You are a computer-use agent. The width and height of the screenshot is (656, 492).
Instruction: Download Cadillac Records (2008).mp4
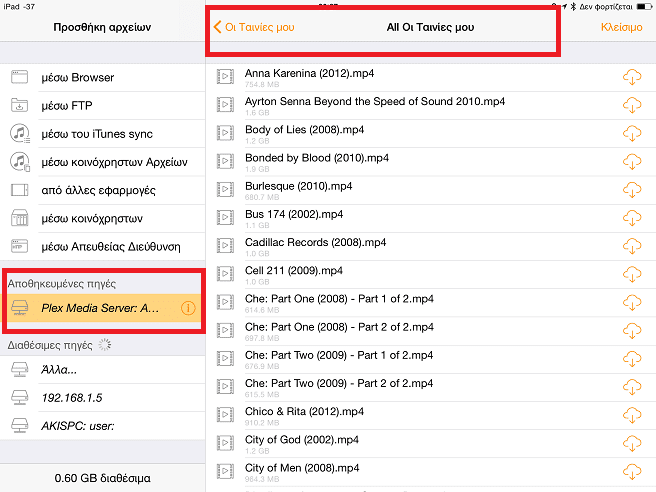[x=632, y=246]
